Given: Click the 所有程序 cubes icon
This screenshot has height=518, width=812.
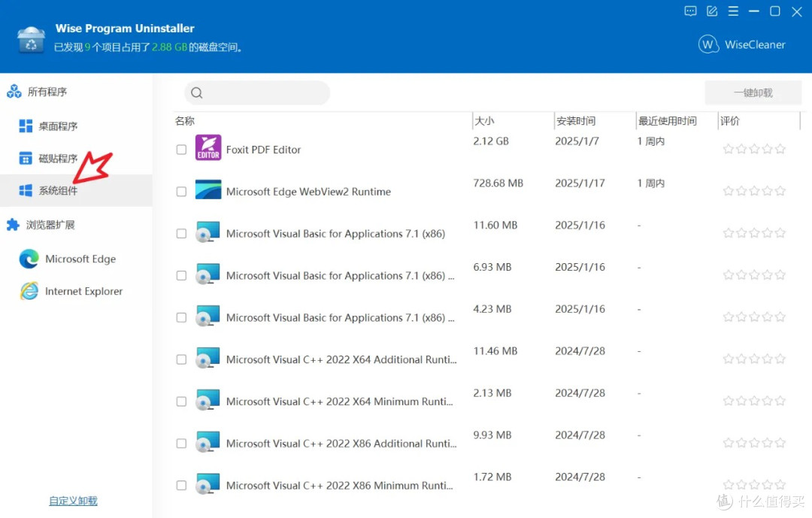Looking at the screenshot, I should 14,92.
